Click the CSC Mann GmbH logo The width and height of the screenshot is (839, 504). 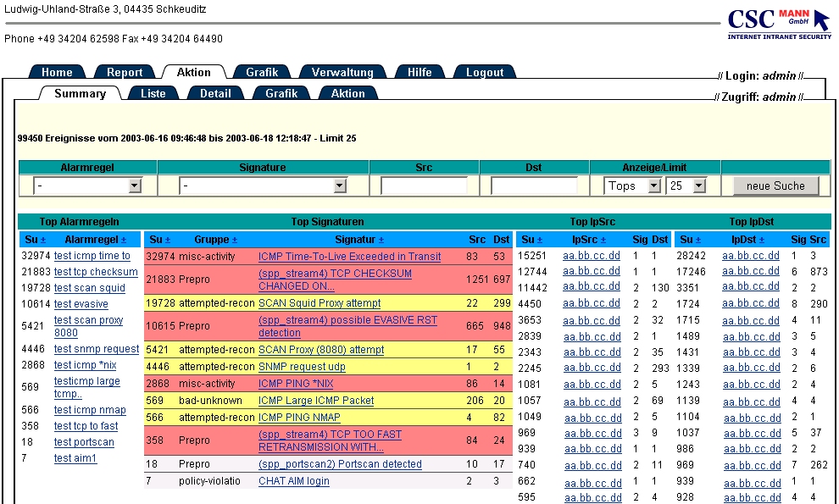click(779, 24)
